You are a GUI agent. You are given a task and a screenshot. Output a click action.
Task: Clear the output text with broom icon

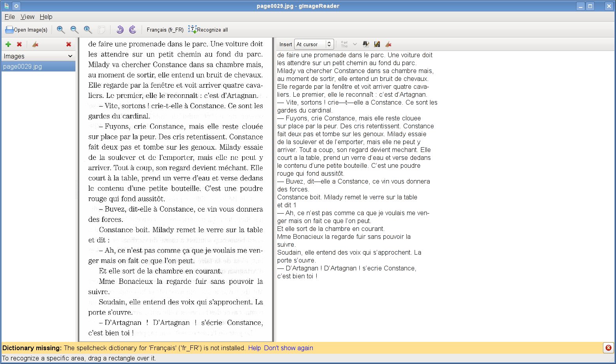[x=389, y=44]
